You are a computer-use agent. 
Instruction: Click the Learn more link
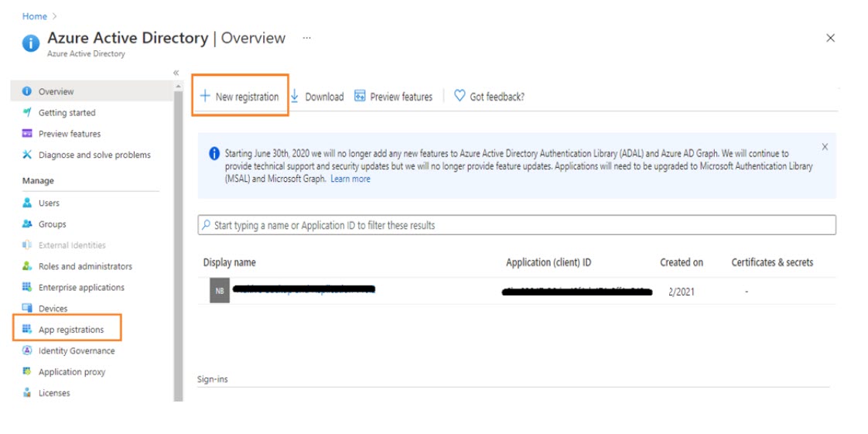point(350,179)
